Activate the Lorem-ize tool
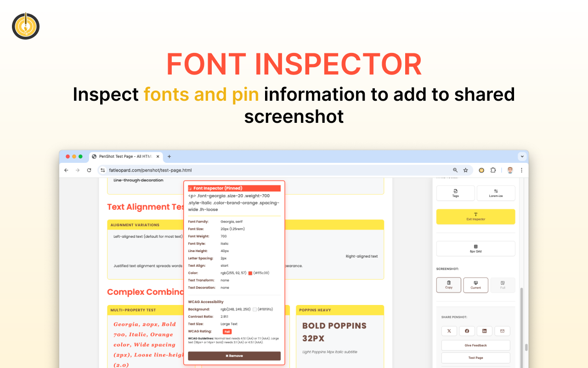 (496, 193)
